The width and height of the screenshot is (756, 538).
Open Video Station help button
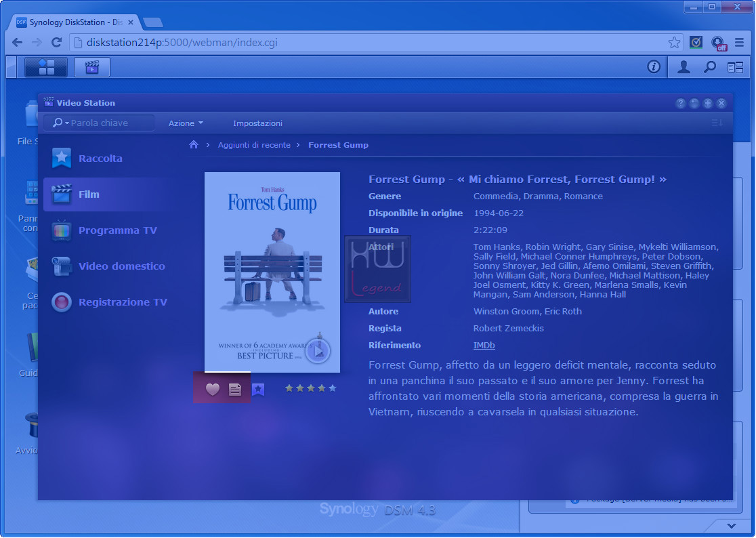click(680, 103)
